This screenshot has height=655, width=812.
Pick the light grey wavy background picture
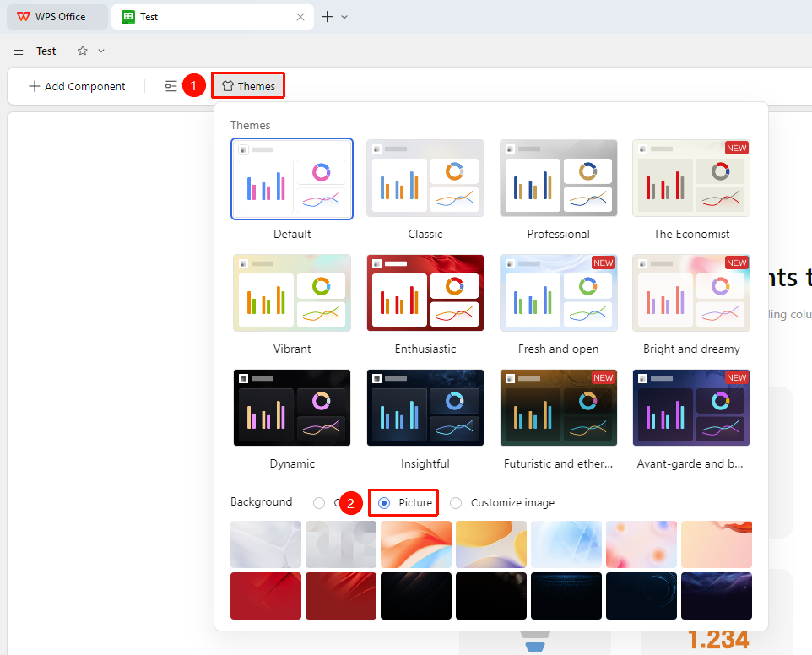(x=266, y=544)
